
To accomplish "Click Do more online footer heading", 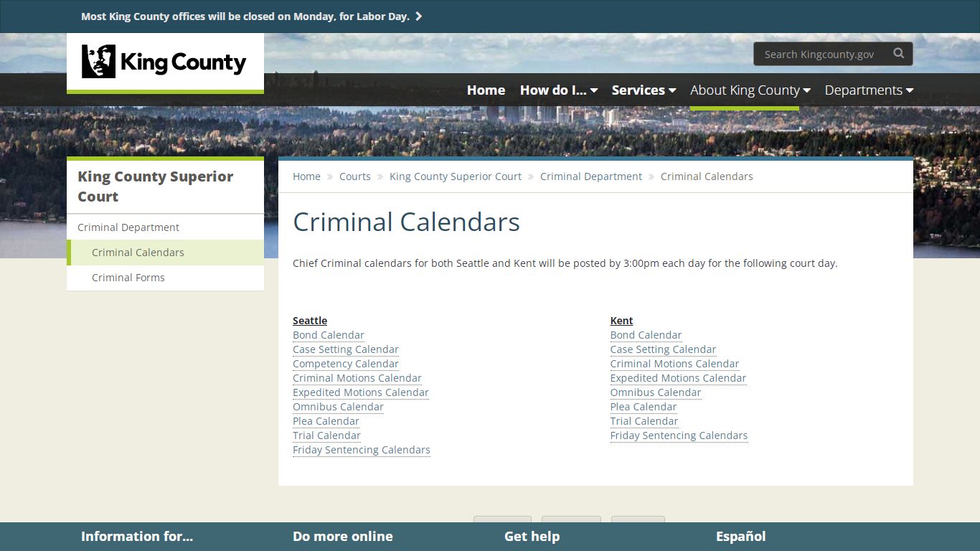I will 343,536.
